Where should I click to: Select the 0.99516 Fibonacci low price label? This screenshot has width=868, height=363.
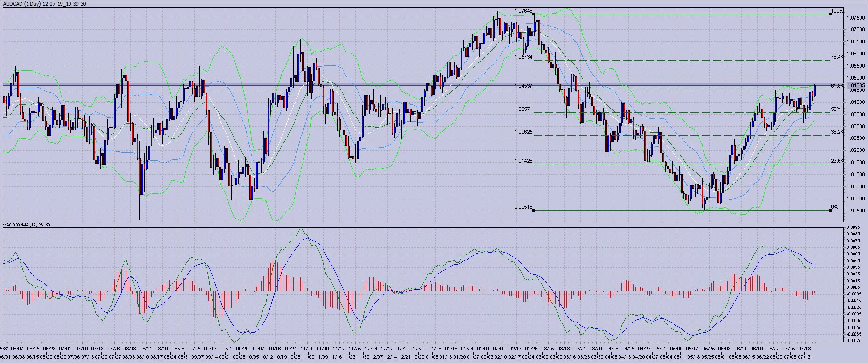[523, 207]
